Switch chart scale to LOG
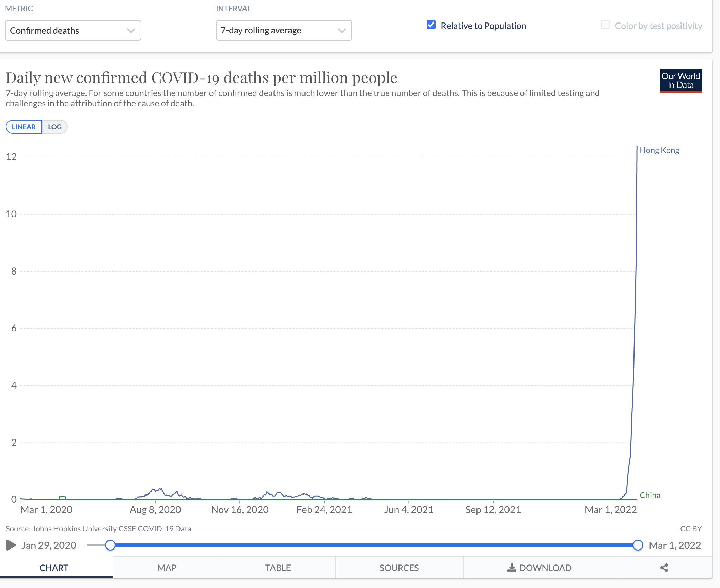The image size is (720, 588). coord(54,127)
